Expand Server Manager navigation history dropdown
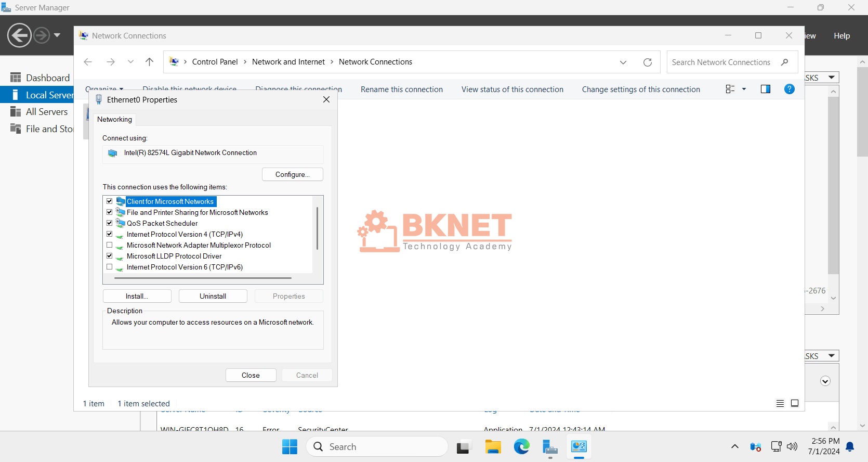868x462 pixels. (x=57, y=35)
